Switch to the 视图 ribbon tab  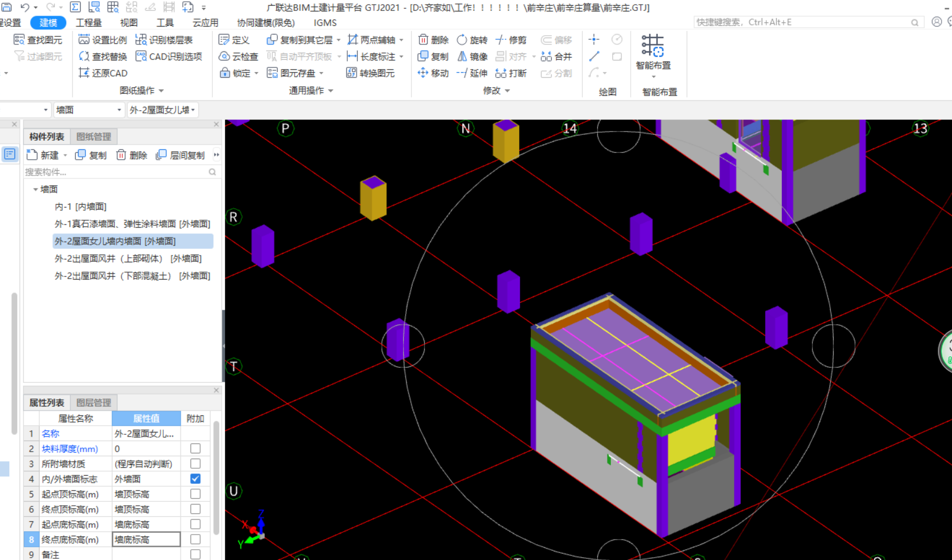[x=129, y=22]
